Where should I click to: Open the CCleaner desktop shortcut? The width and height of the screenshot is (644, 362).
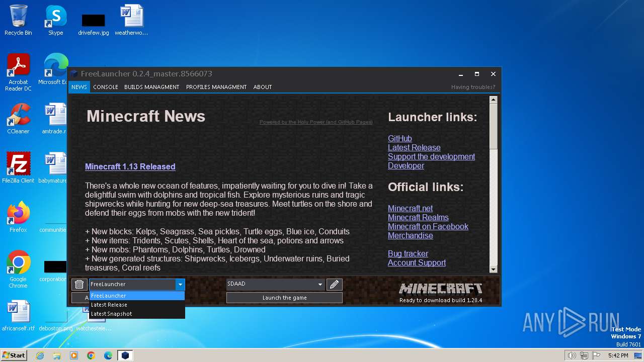(x=18, y=119)
